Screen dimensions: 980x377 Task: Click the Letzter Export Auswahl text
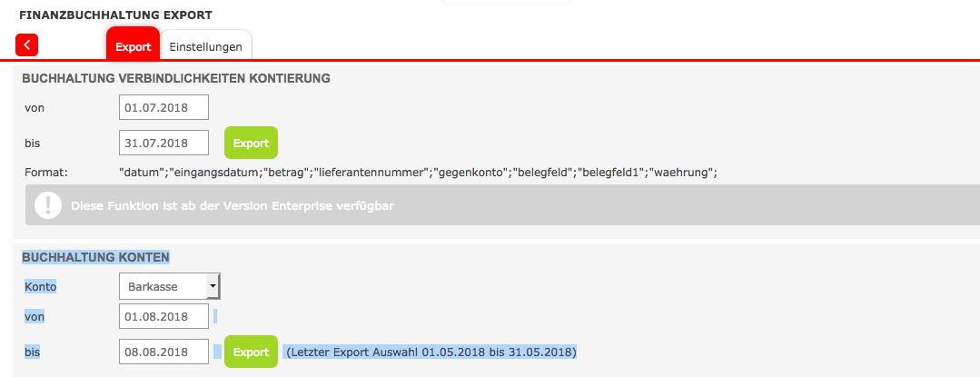[x=431, y=352]
